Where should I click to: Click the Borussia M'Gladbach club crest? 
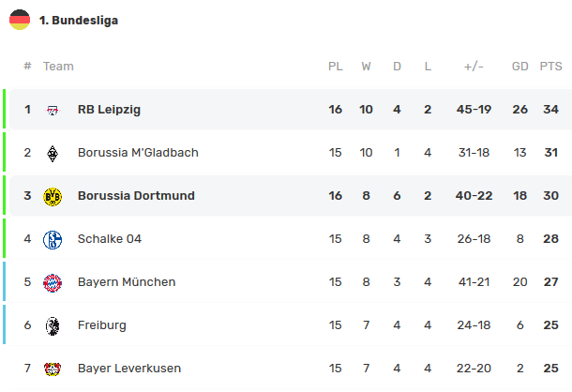click(53, 153)
